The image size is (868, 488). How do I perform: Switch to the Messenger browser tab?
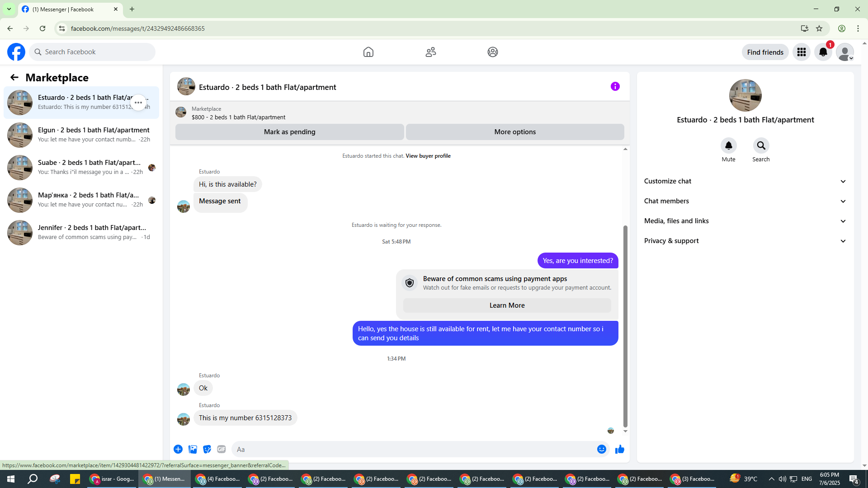tap(70, 9)
